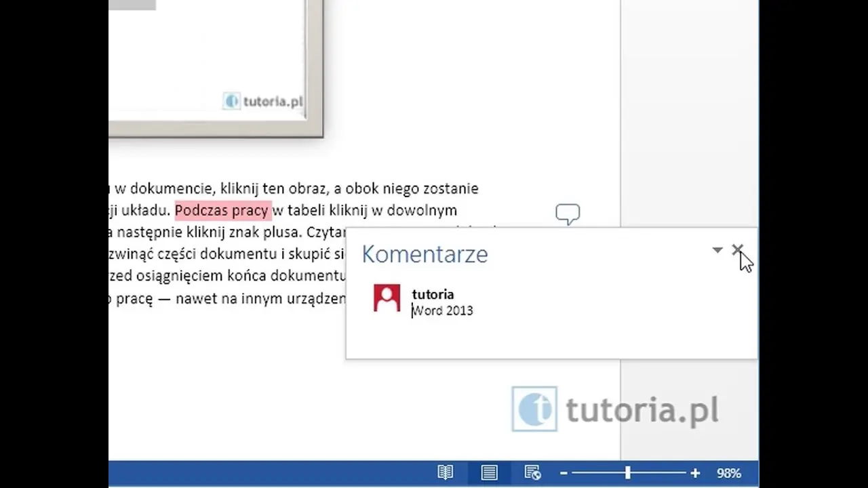Switch to Web Layout view
The width and height of the screenshot is (868, 488).
click(532, 473)
